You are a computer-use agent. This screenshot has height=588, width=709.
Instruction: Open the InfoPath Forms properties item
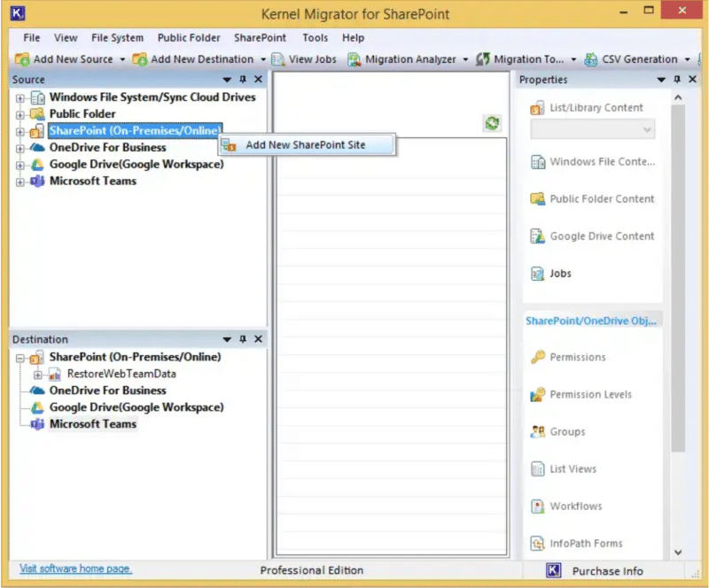click(578, 543)
